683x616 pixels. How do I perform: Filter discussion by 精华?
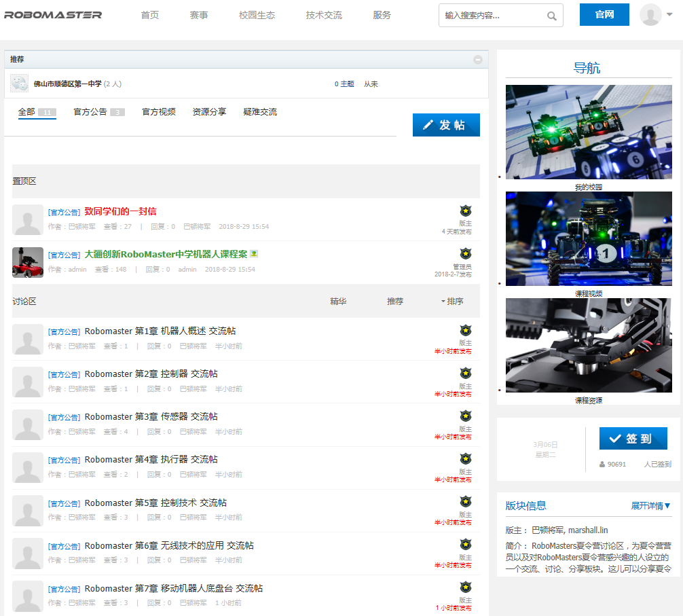[x=338, y=301]
